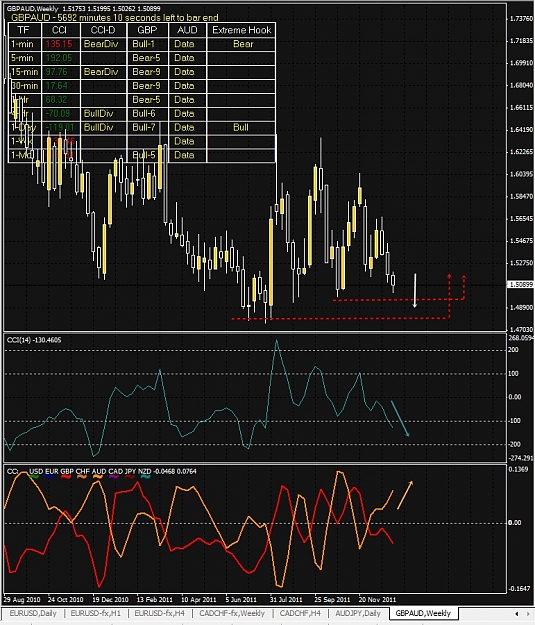The image size is (535, 625).
Task: Click the 1.47030 price scale label
Action: tap(521, 329)
